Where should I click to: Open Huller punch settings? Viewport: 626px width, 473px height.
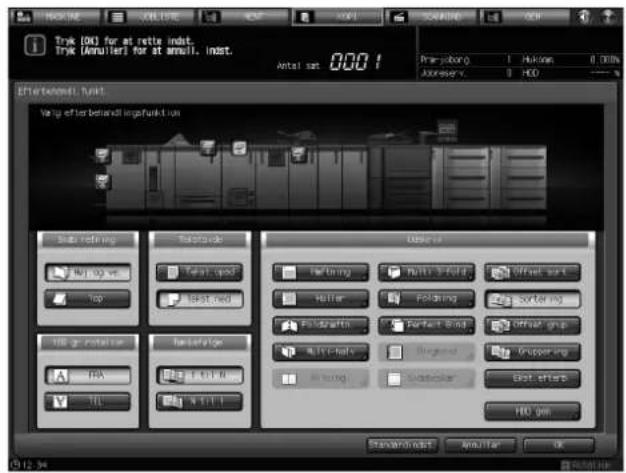(x=321, y=299)
